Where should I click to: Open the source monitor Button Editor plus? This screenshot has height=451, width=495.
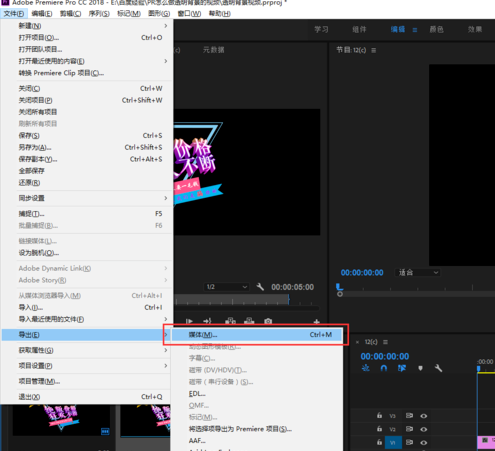click(317, 322)
